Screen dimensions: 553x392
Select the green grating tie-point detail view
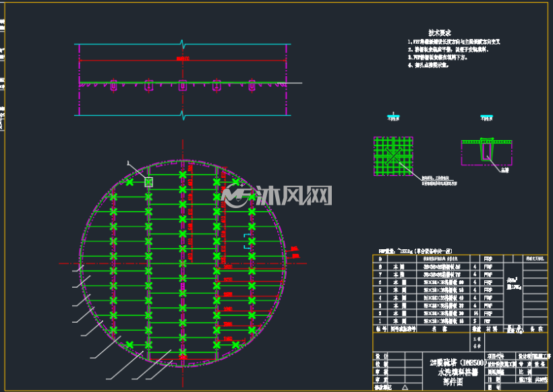pos(393,156)
